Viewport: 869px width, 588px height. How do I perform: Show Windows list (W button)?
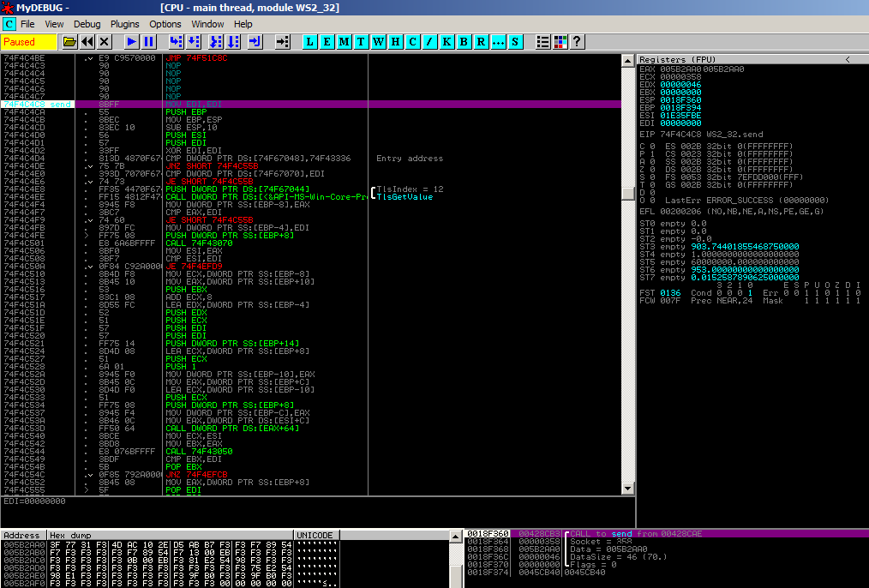379,41
